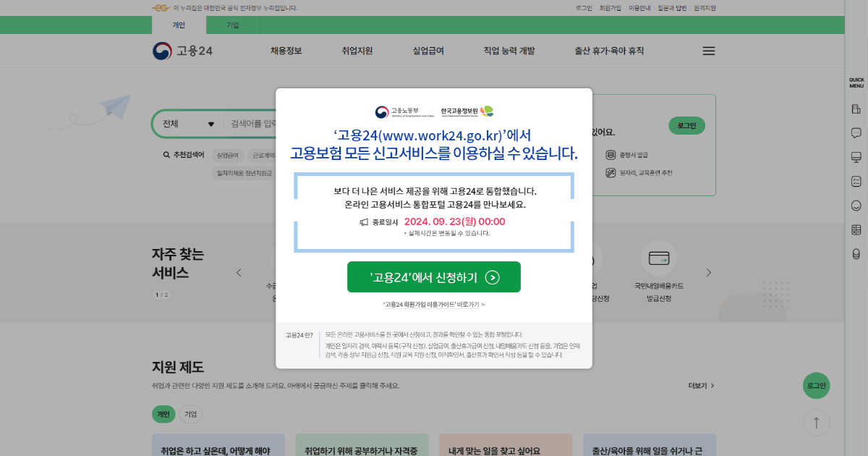This screenshot has height=456, width=868.
Task: Open '고용24 회원가입 이용가이드' 바로가기 link
Action: click(434, 305)
